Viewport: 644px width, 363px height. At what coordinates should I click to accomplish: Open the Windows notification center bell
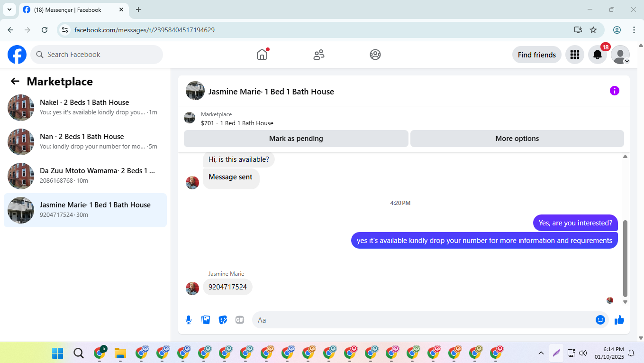point(631,353)
